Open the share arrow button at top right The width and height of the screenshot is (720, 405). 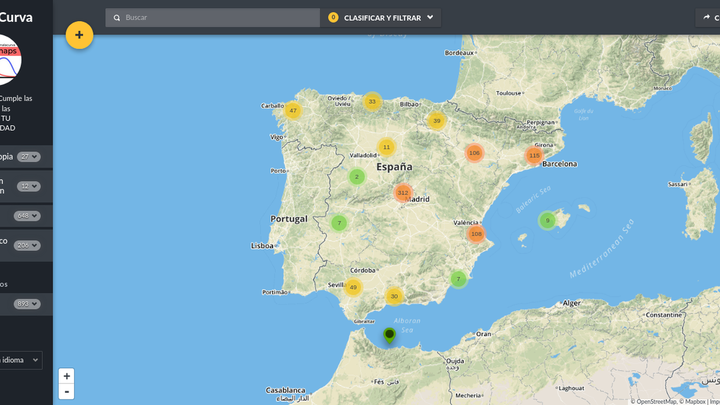click(706, 17)
